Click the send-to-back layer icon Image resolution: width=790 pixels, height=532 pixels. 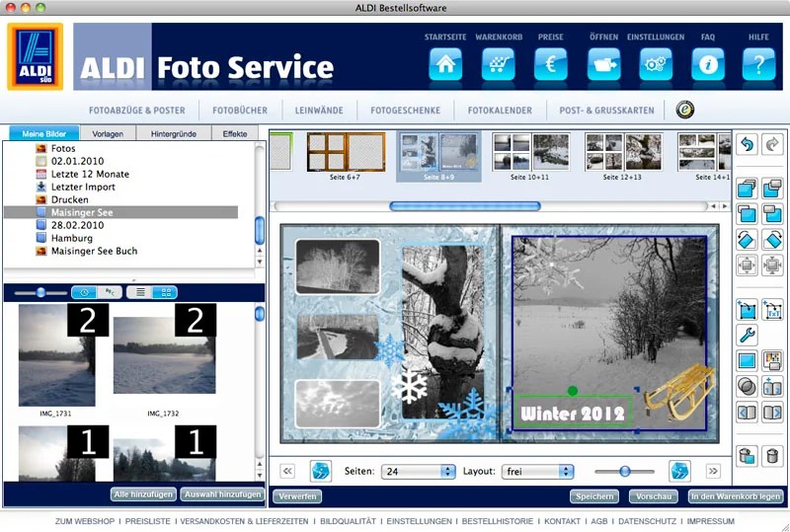click(772, 189)
